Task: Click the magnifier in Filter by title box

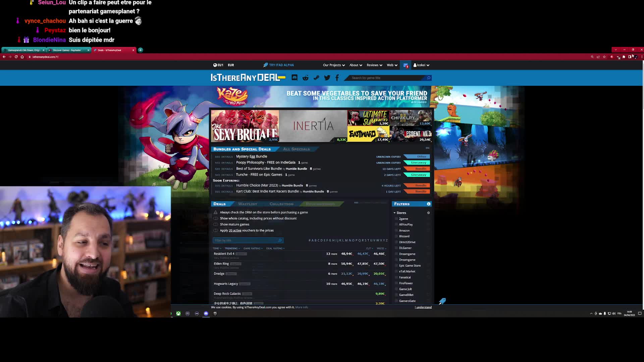Action: (280, 240)
